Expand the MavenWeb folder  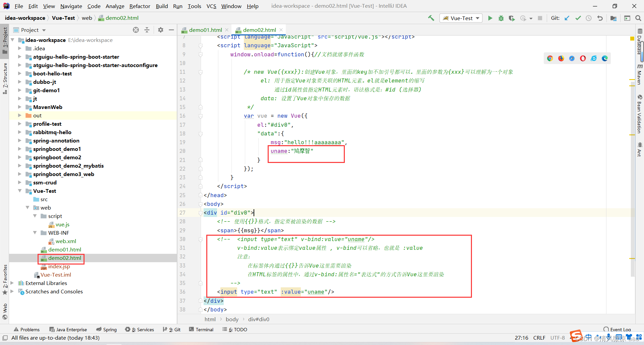click(x=20, y=107)
